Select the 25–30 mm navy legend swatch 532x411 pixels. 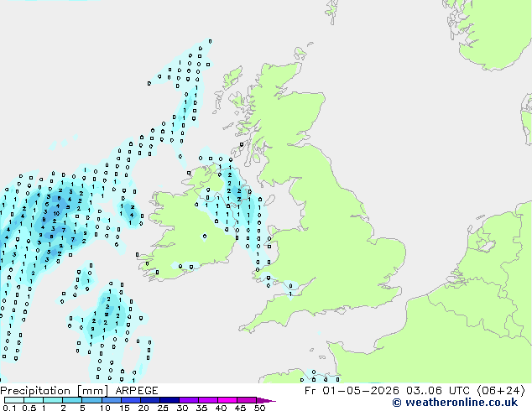(x=169, y=400)
